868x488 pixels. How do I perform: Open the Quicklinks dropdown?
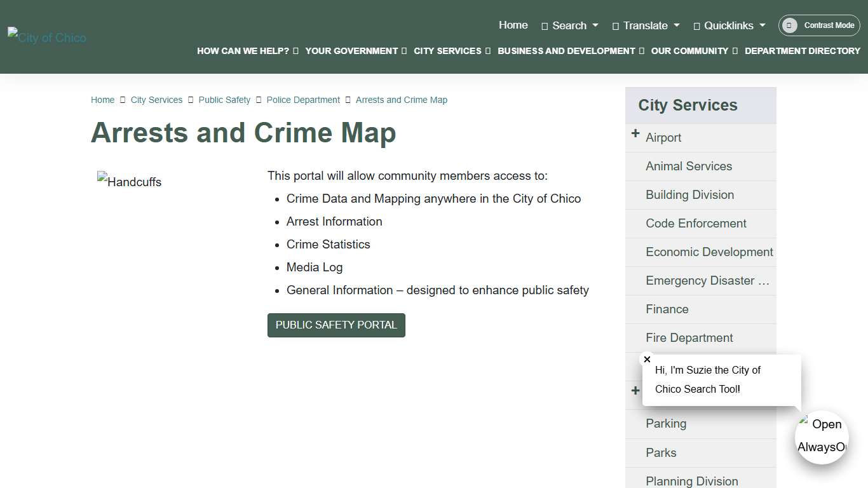pyautogui.click(x=729, y=25)
